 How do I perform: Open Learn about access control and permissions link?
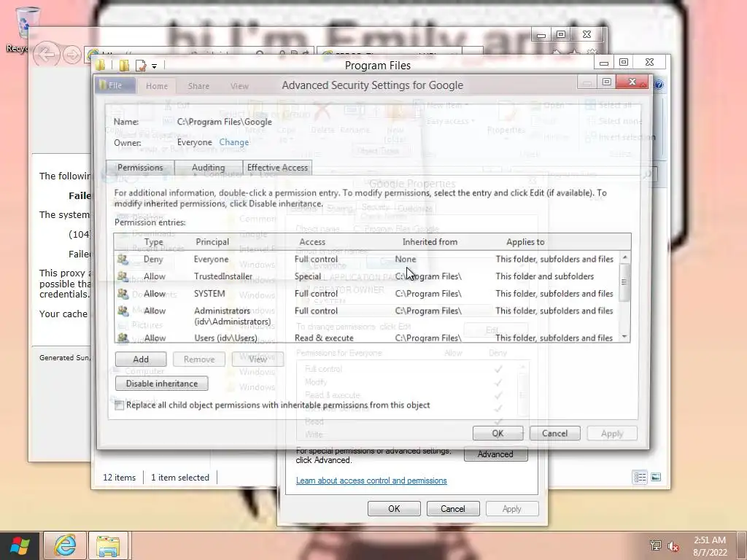click(371, 481)
